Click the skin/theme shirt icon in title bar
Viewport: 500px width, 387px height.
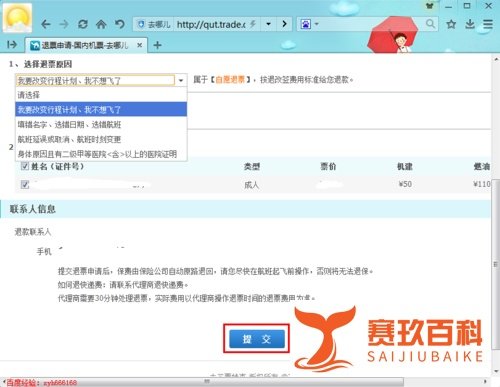click(x=430, y=6)
